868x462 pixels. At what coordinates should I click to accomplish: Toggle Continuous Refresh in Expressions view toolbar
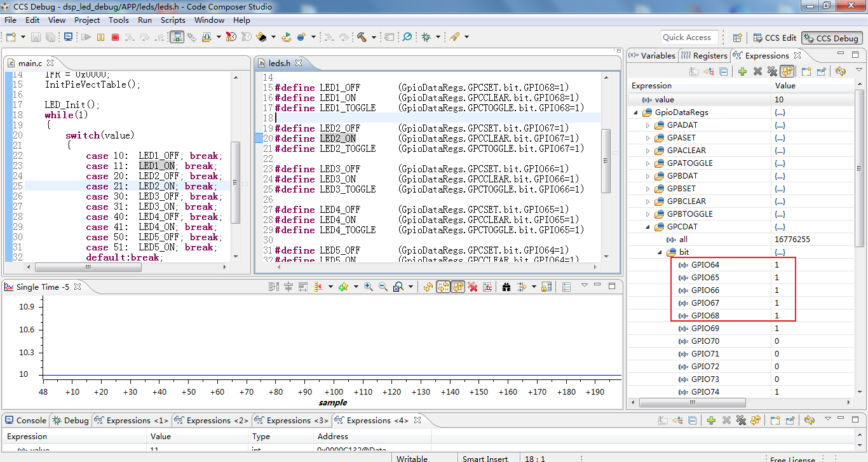787,72
